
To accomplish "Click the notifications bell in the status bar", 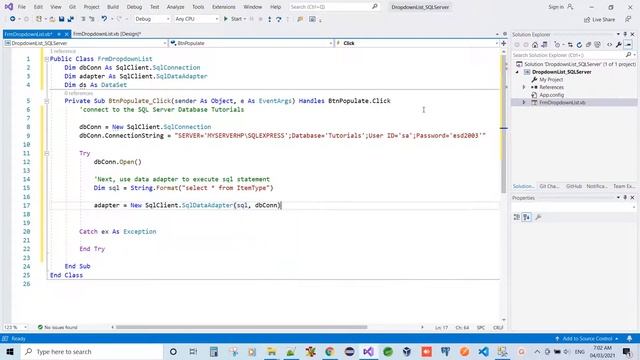I will point(629,338).
